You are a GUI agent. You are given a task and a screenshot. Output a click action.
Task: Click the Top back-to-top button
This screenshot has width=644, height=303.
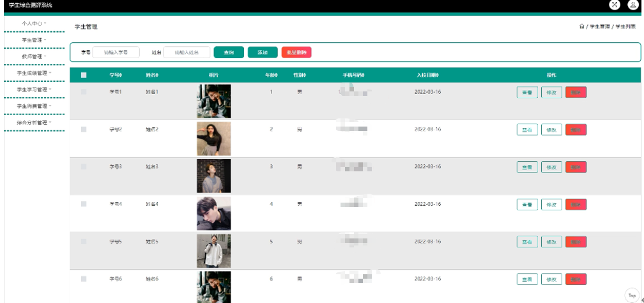[632, 295]
